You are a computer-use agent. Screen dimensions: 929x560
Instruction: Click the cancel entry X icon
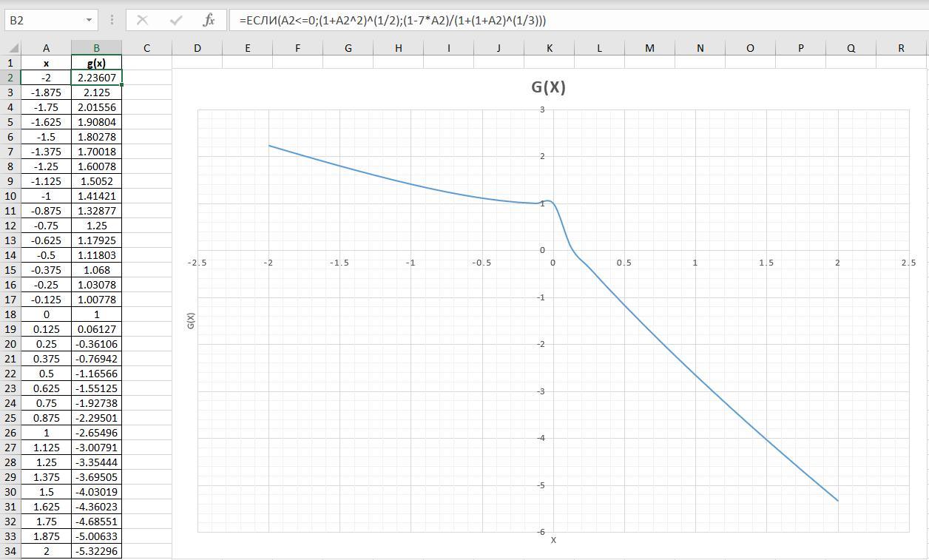(143, 20)
